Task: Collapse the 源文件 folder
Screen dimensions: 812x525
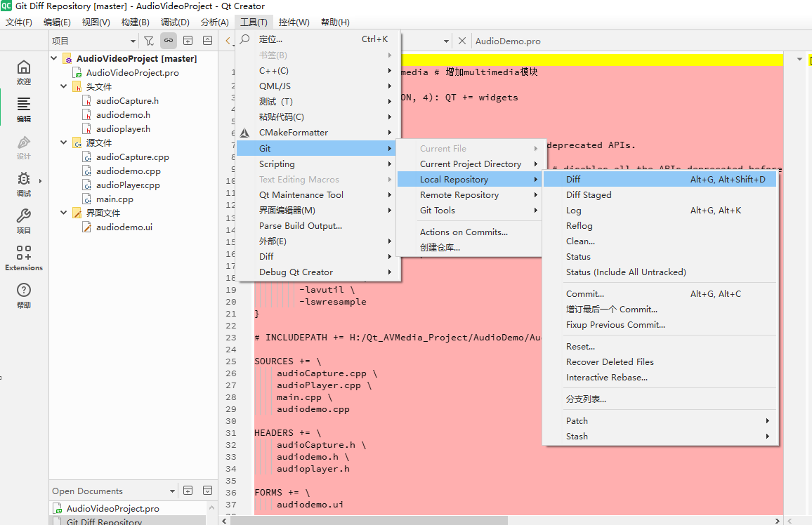Action: click(x=63, y=142)
